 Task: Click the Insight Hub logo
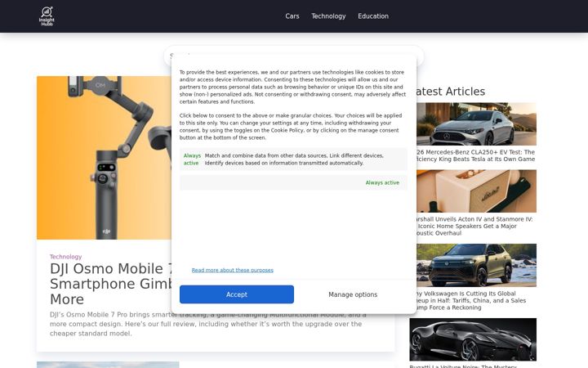47,16
